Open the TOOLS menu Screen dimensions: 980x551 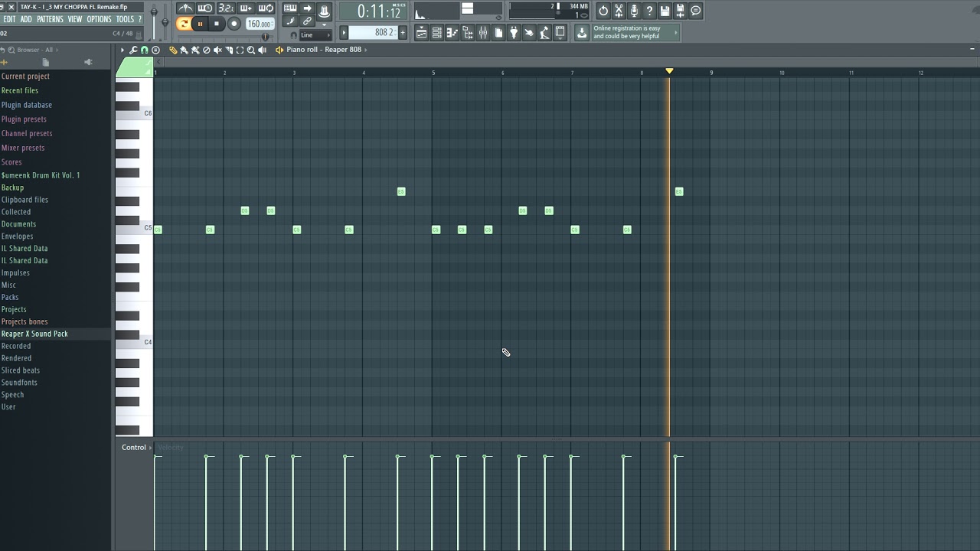coord(125,19)
